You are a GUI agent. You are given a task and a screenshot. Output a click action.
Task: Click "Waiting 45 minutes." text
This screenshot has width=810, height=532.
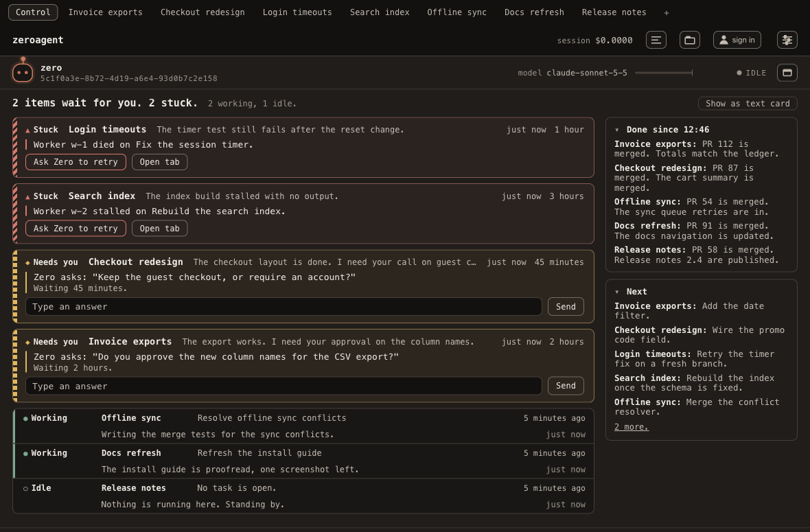click(x=80, y=288)
